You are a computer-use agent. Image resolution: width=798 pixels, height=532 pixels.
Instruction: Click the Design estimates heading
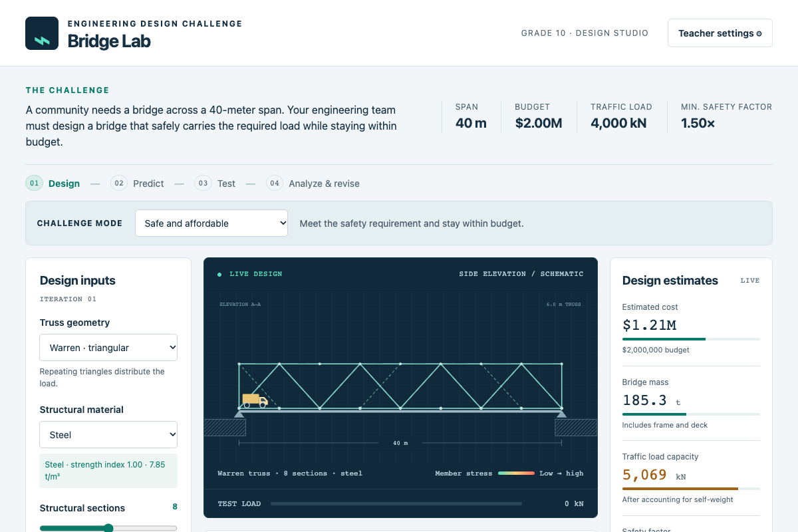click(670, 281)
